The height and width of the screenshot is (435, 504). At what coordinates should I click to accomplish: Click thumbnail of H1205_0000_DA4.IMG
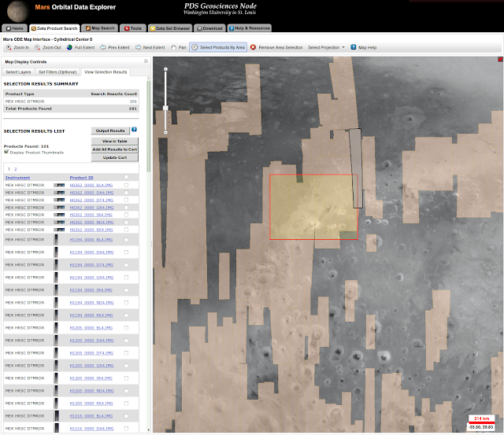tap(56, 341)
